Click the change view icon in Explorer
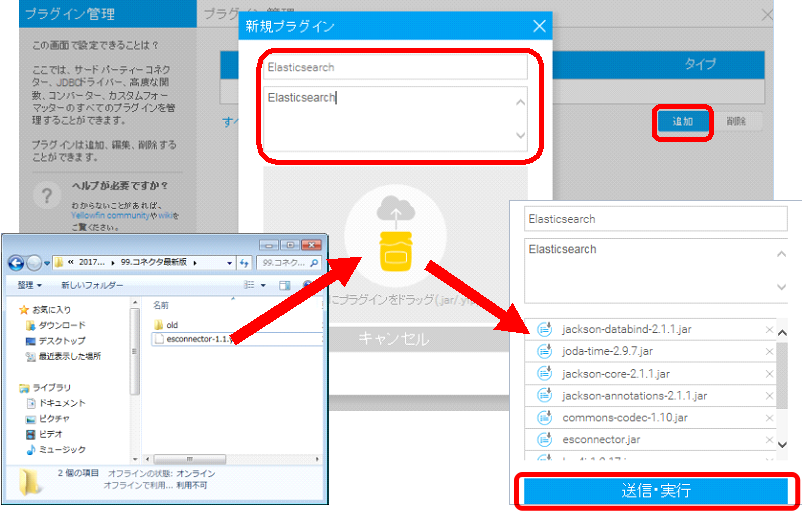This screenshot has width=802, height=522. pyautogui.click(x=249, y=285)
